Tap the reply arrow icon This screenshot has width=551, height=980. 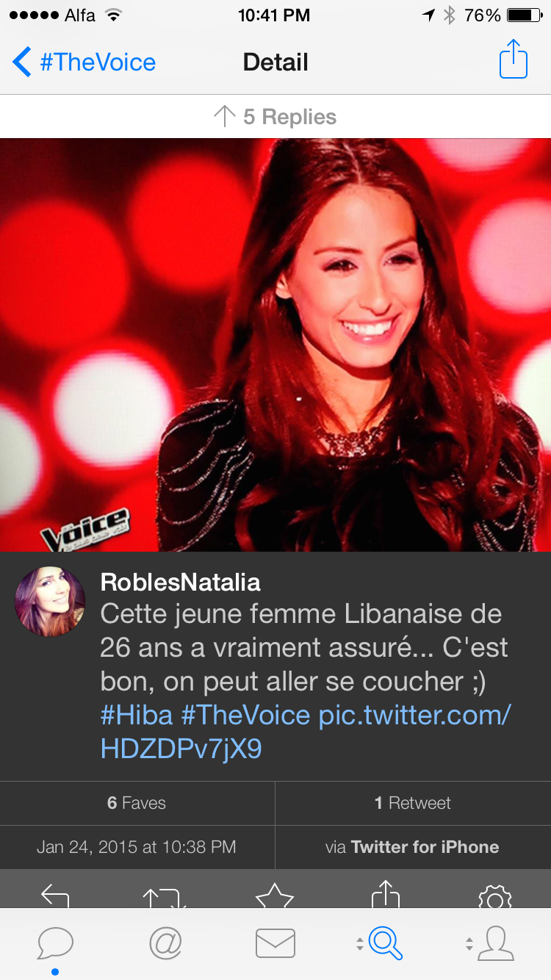[55, 896]
